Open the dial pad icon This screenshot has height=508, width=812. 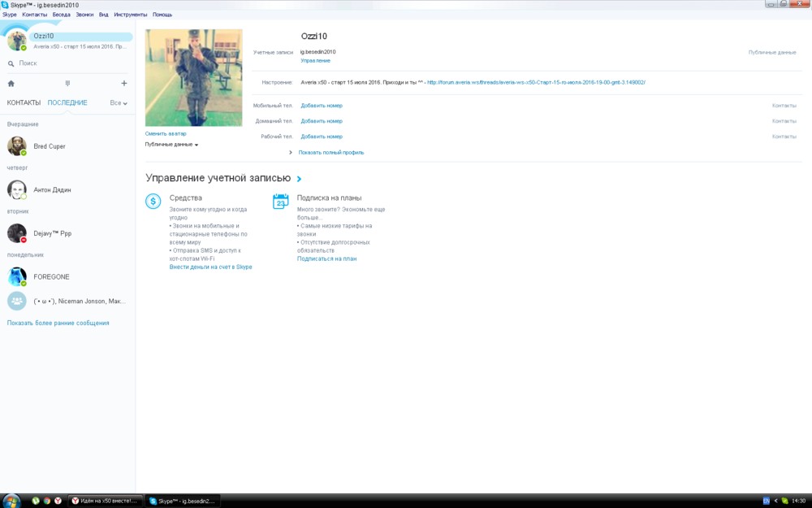point(67,84)
